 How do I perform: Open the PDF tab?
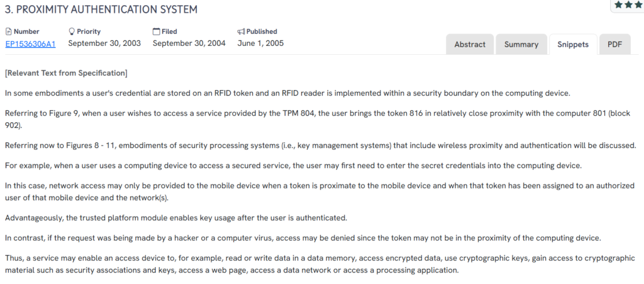click(x=614, y=44)
